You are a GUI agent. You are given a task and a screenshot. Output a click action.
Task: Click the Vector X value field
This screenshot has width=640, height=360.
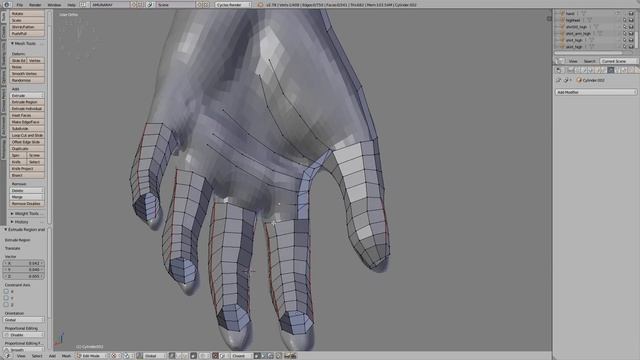(24, 263)
